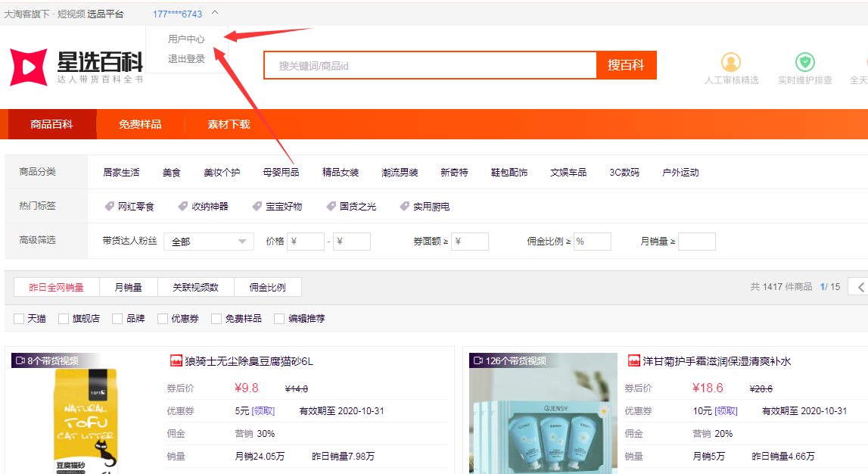Click the keyword search input field
The image size is (868, 474).
coord(430,66)
